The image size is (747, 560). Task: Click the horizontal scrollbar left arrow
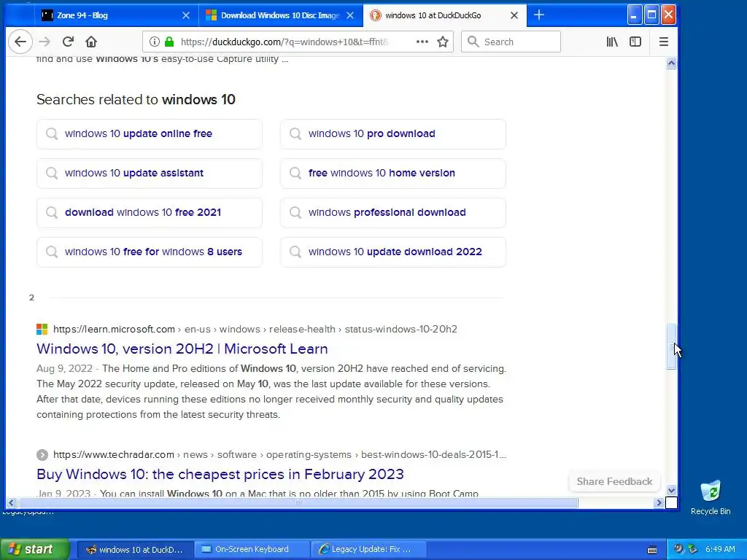point(12,502)
